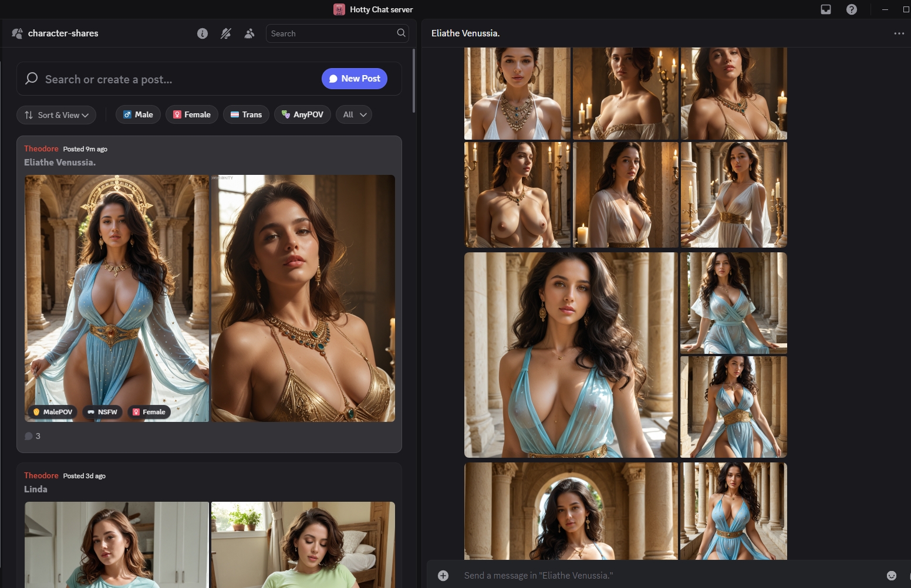The height and width of the screenshot is (588, 911).
Task: Click the Hotty Chat server icon
Action: coord(339,9)
